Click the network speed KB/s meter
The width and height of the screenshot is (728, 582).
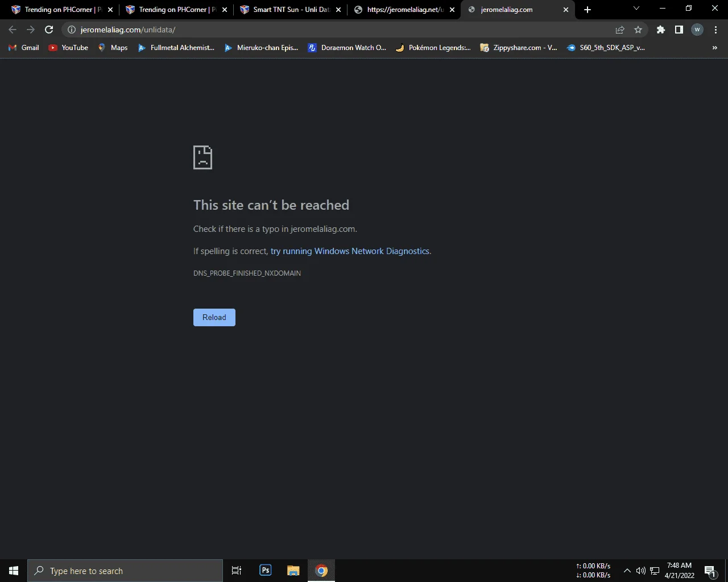click(593, 571)
